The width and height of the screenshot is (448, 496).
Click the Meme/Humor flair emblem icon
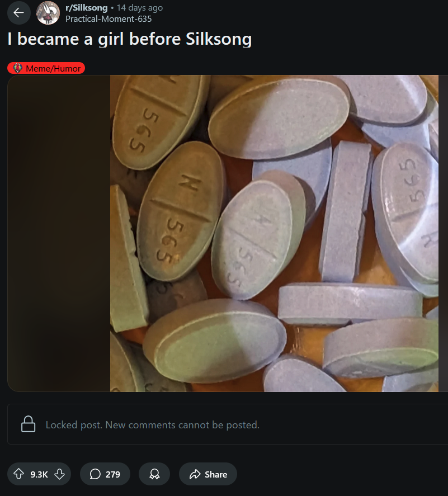pos(18,68)
